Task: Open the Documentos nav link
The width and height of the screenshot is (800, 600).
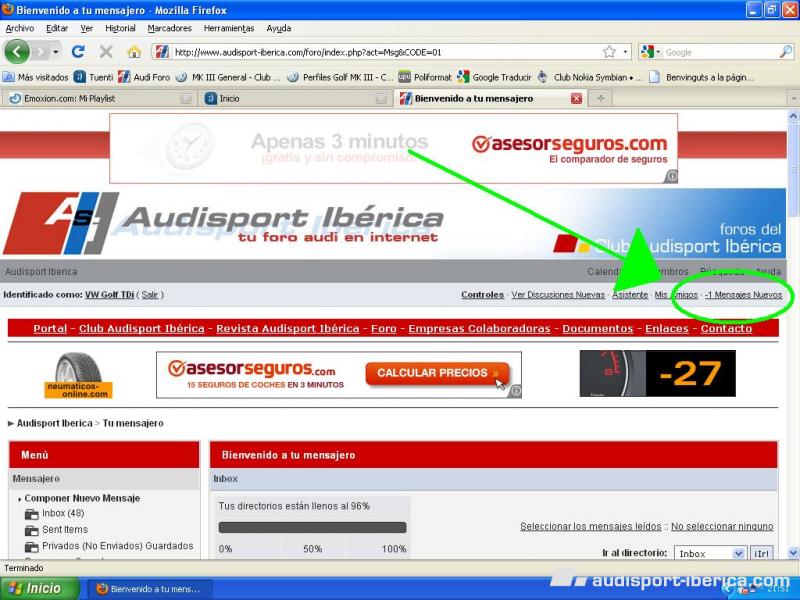Action: coord(597,329)
